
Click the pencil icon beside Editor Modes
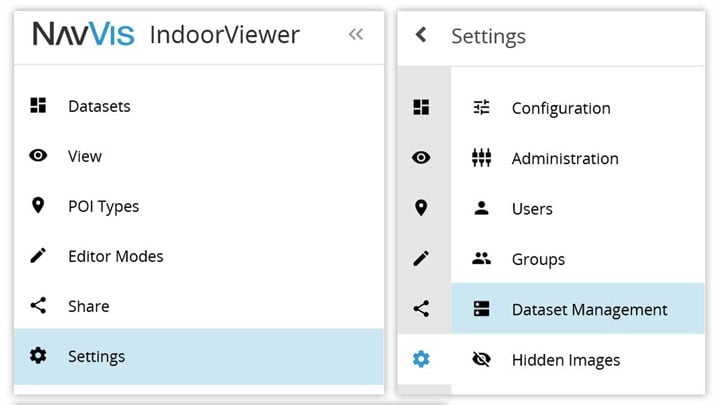point(38,255)
